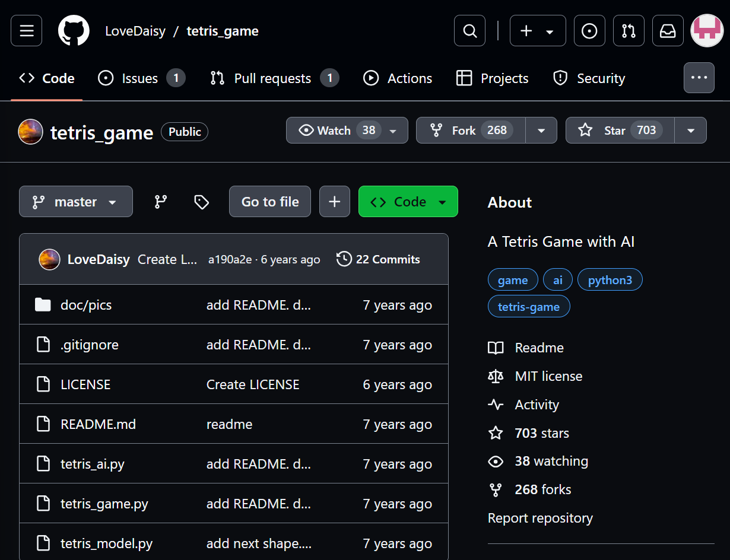
Task: Click '6 years ago' timestamp for LICENSE
Action: coord(398,384)
